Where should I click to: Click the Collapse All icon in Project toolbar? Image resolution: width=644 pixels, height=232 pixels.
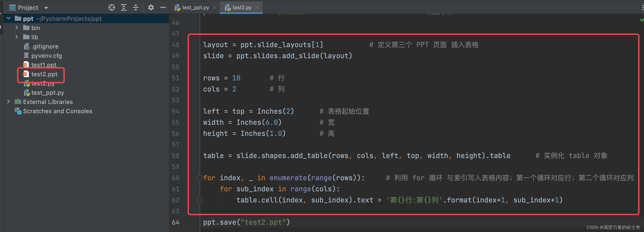tap(135, 7)
